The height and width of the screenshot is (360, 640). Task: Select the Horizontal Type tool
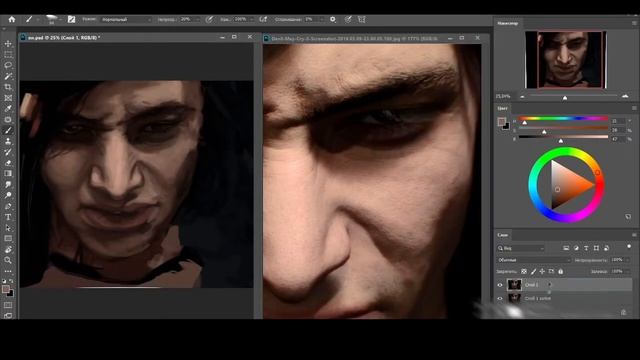click(x=8, y=217)
